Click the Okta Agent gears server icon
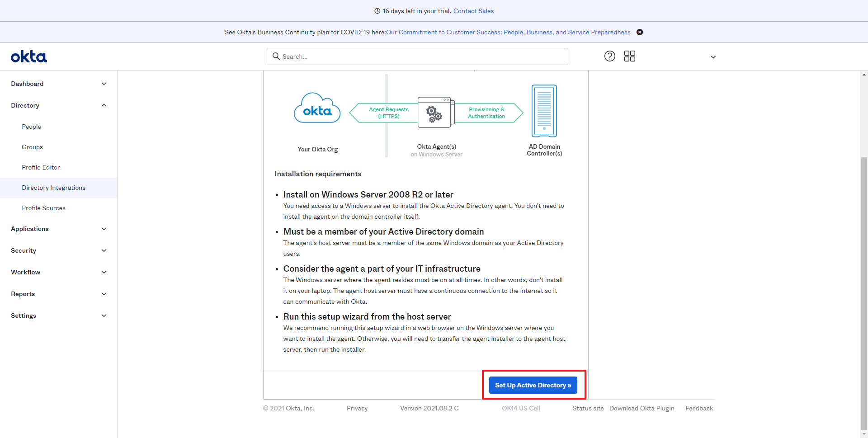The width and height of the screenshot is (868, 438). 436,112
